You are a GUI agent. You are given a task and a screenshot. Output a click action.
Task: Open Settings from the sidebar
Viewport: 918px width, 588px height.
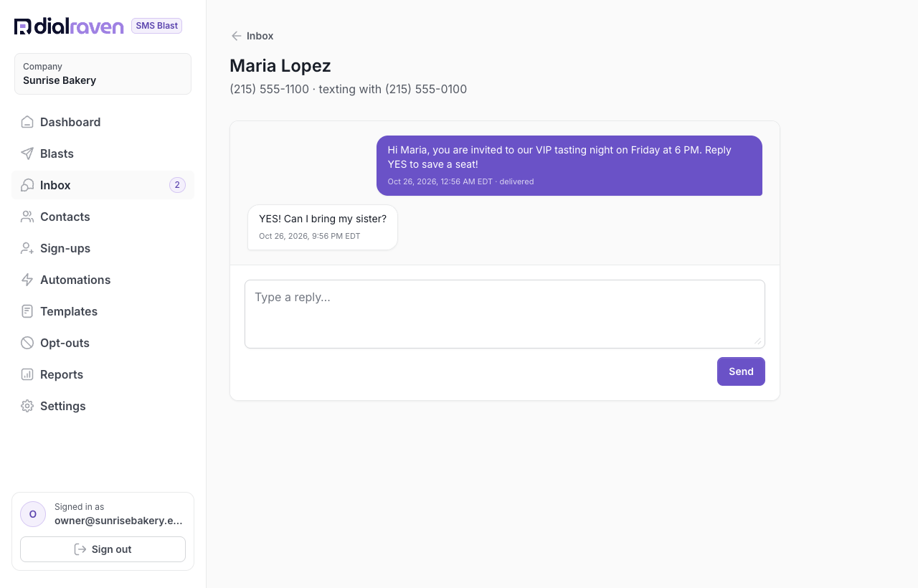click(103, 406)
